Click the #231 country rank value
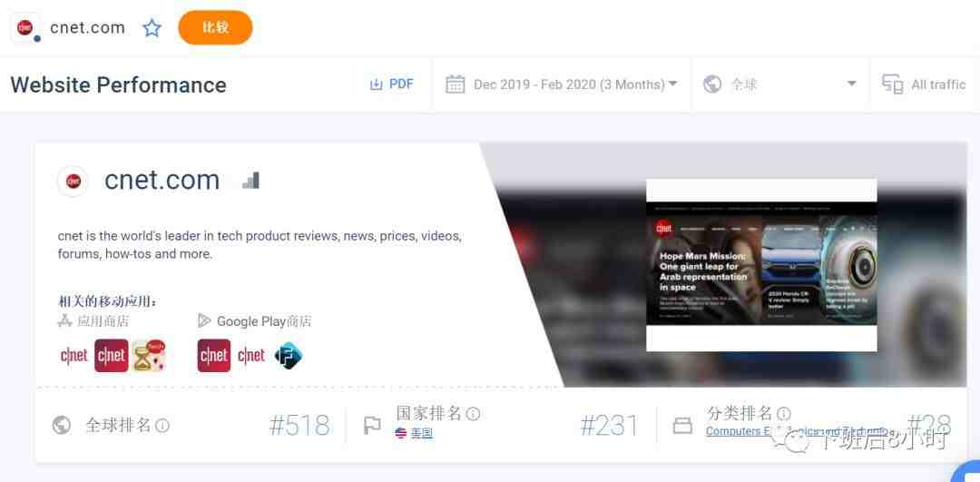 pyautogui.click(x=610, y=426)
